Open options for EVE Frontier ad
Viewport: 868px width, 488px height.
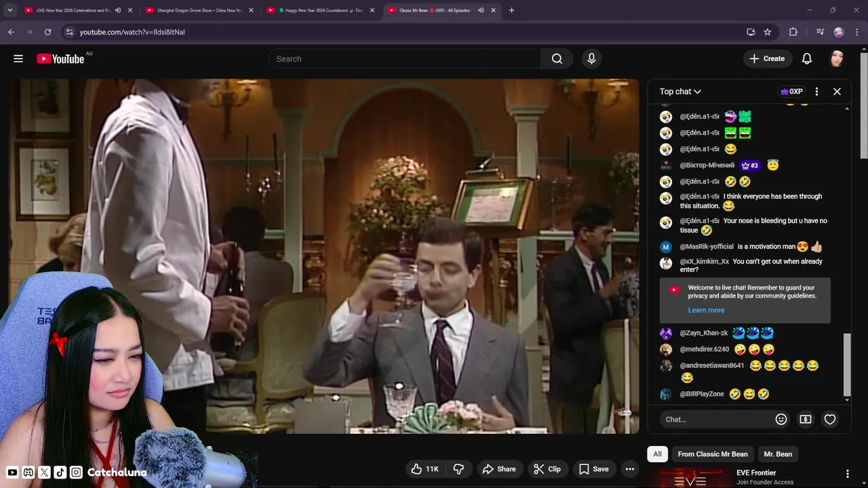pyautogui.click(x=847, y=474)
